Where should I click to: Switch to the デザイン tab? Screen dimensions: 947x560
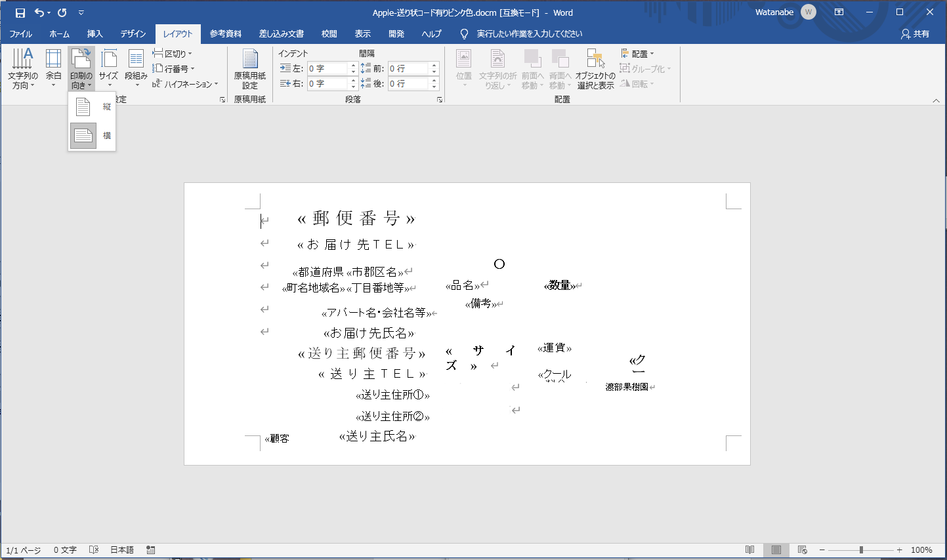(x=133, y=33)
